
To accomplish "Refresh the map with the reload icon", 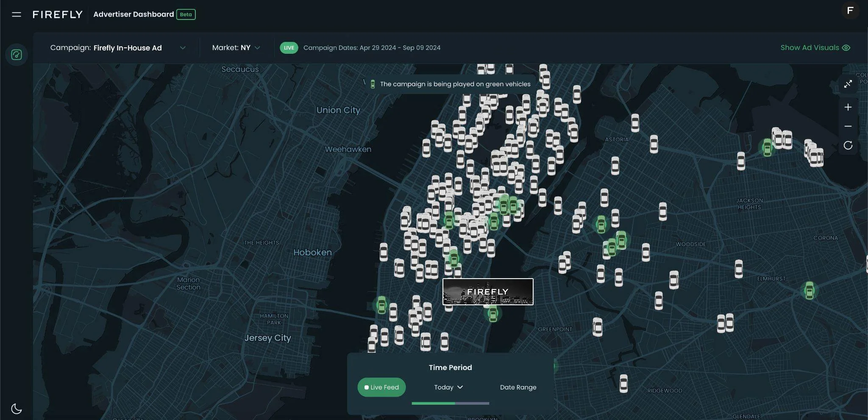I will pos(849,145).
